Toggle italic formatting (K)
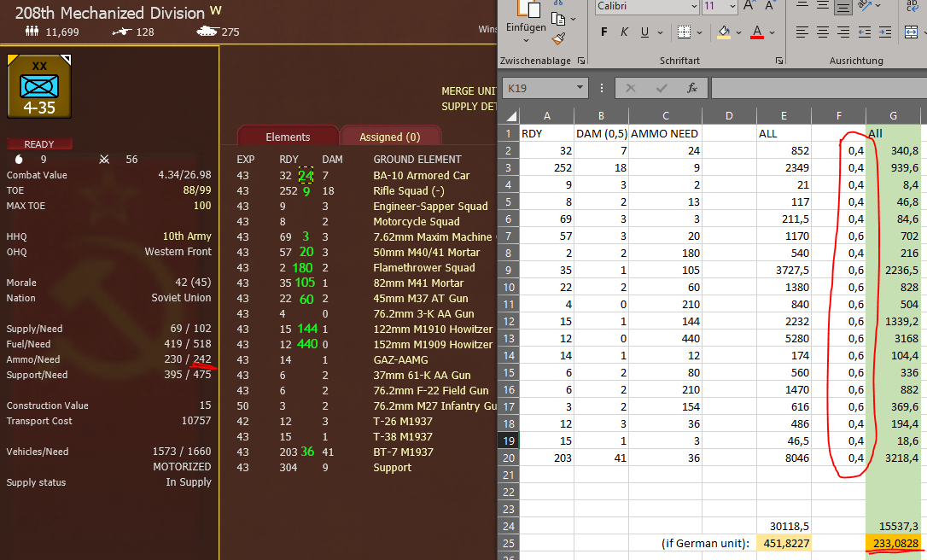Screen dimensions: 927x560 pyautogui.click(x=624, y=32)
